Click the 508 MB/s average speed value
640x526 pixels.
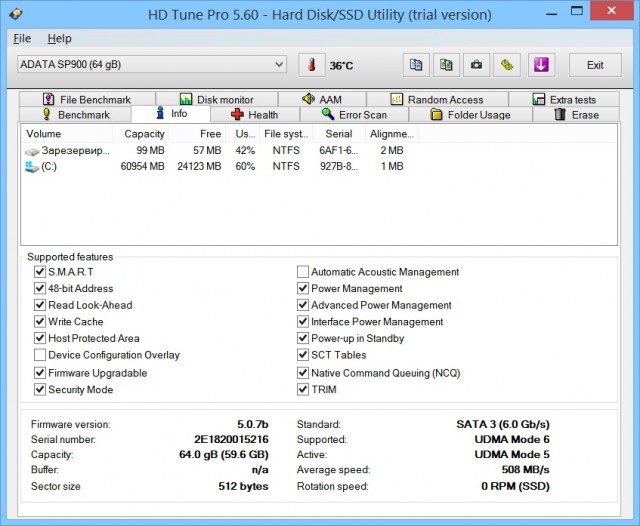pyautogui.click(x=526, y=470)
